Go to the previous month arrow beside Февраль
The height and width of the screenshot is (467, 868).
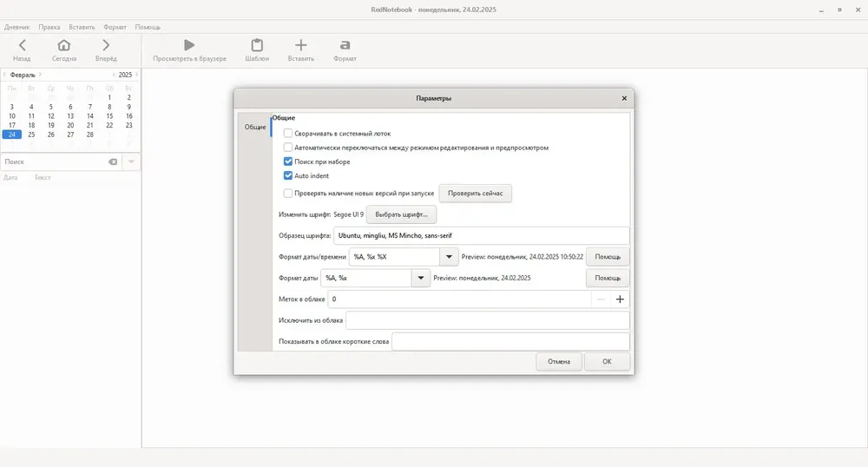pyautogui.click(x=5, y=75)
